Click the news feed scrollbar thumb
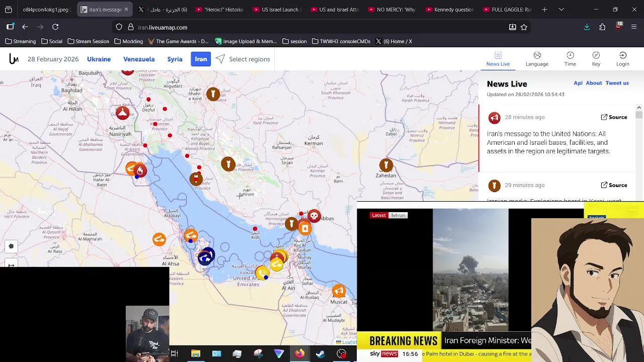The image size is (644, 362). [x=639, y=115]
